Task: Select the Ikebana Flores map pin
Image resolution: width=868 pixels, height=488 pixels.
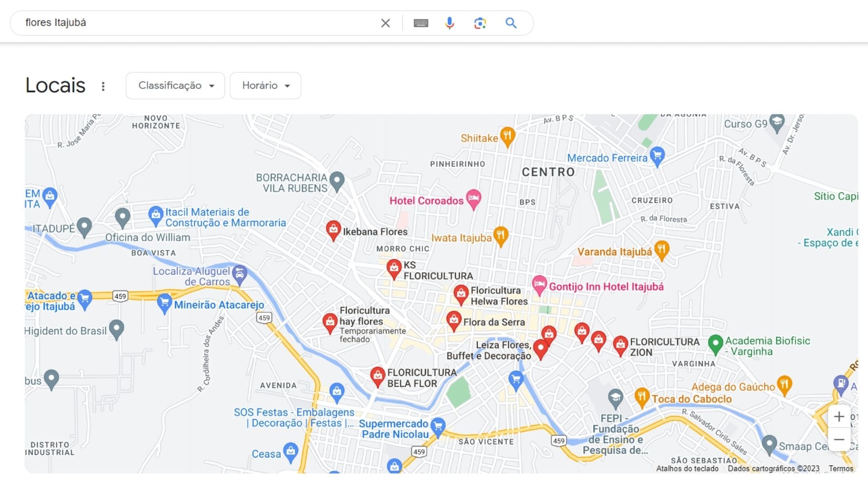Action: [334, 230]
